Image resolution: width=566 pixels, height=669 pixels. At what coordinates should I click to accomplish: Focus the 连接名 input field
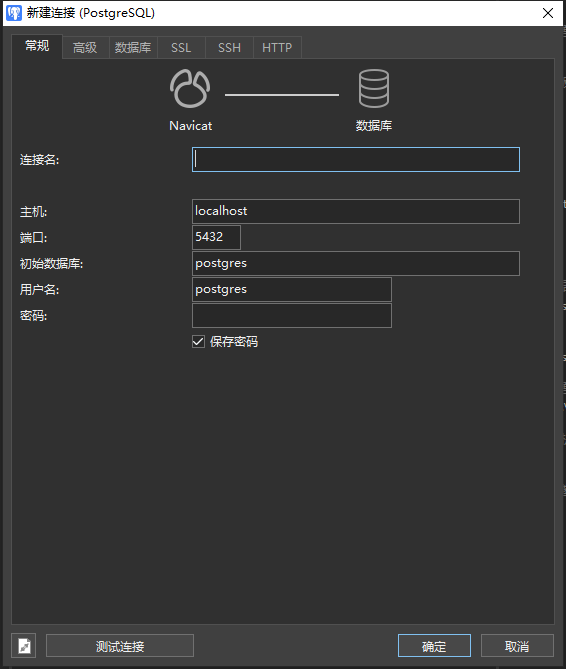(x=356, y=160)
